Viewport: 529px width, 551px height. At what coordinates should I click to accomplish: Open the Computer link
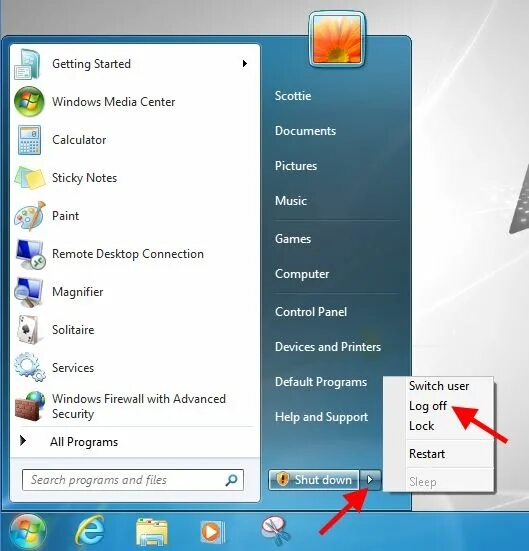point(302,274)
